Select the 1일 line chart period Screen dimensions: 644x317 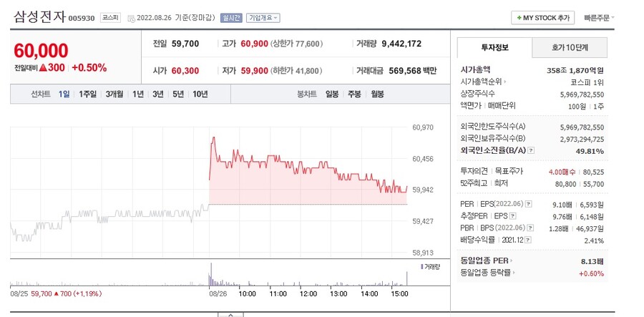coord(64,94)
